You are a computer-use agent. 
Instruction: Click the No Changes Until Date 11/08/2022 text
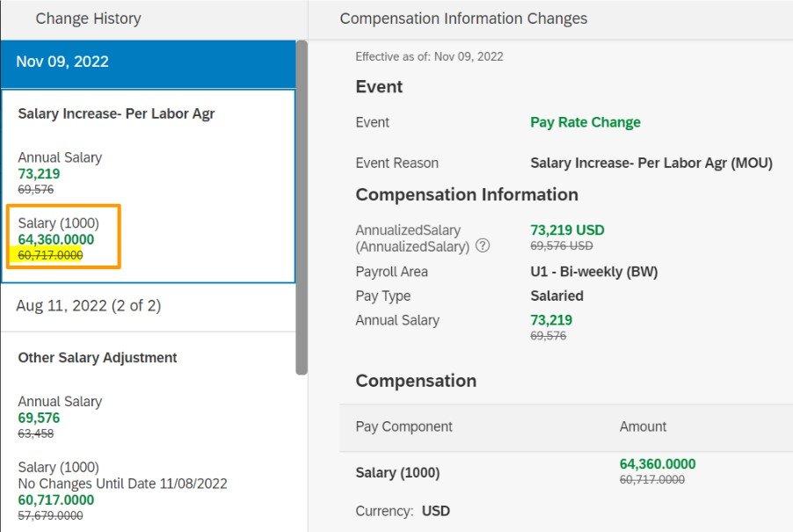(122, 484)
